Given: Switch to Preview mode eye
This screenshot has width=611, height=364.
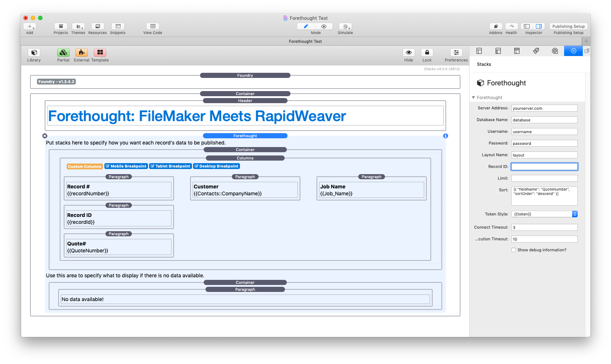Looking at the screenshot, I should tap(324, 26).
